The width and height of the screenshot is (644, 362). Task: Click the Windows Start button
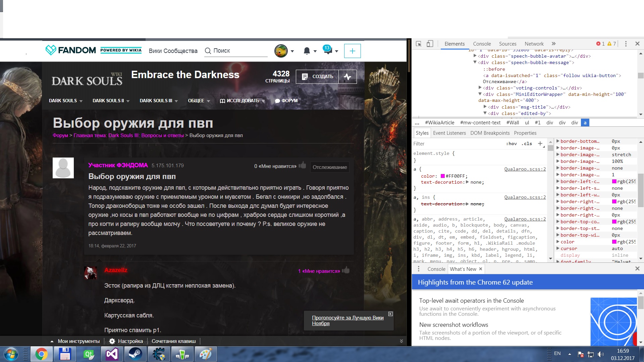(11, 354)
